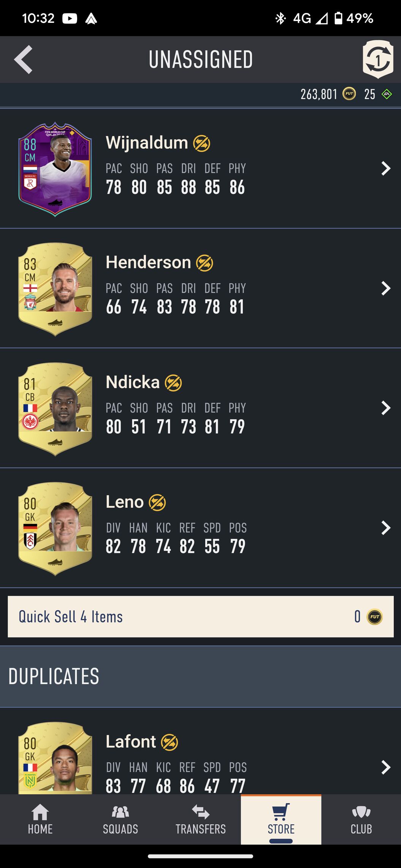Expand Leno details with chevron
This screenshot has width=401, height=868.
[x=386, y=528]
